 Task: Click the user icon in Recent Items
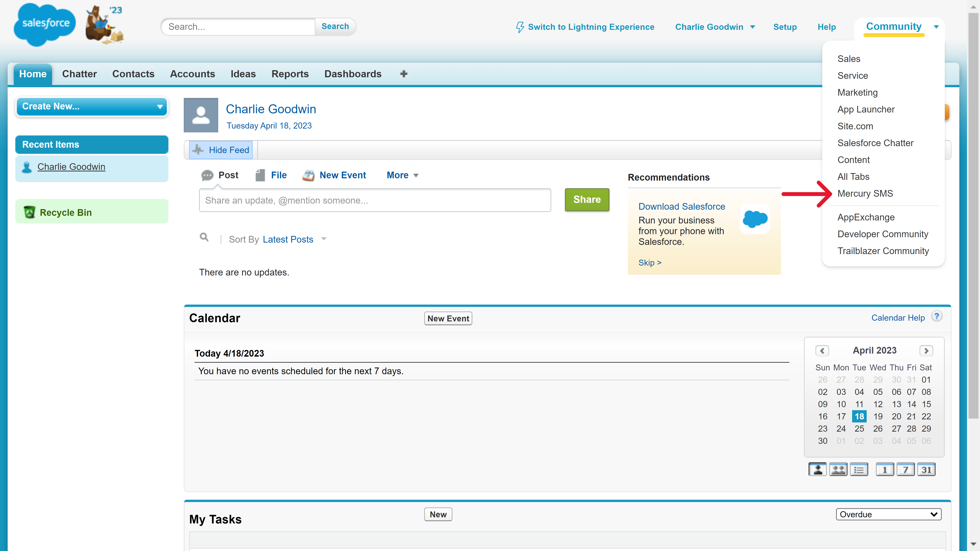27,167
